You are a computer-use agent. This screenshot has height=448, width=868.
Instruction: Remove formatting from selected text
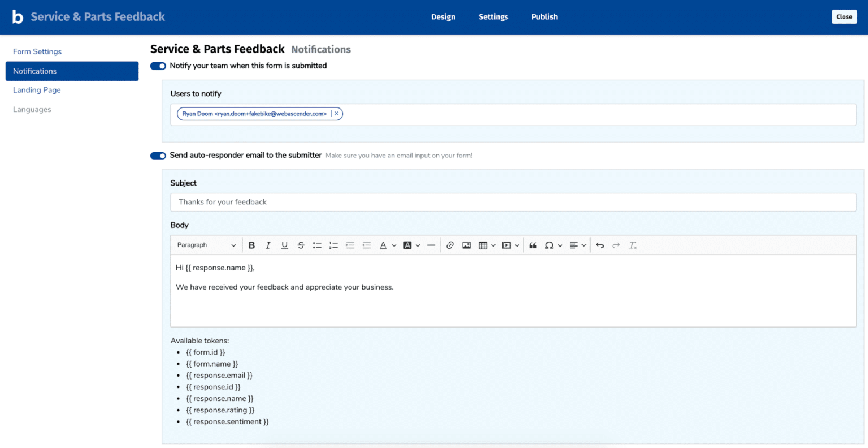point(632,245)
